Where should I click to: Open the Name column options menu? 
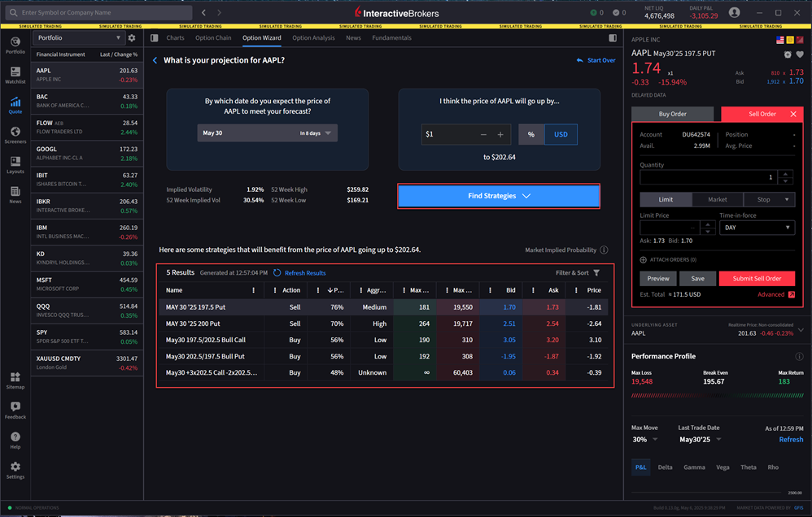(253, 290)
